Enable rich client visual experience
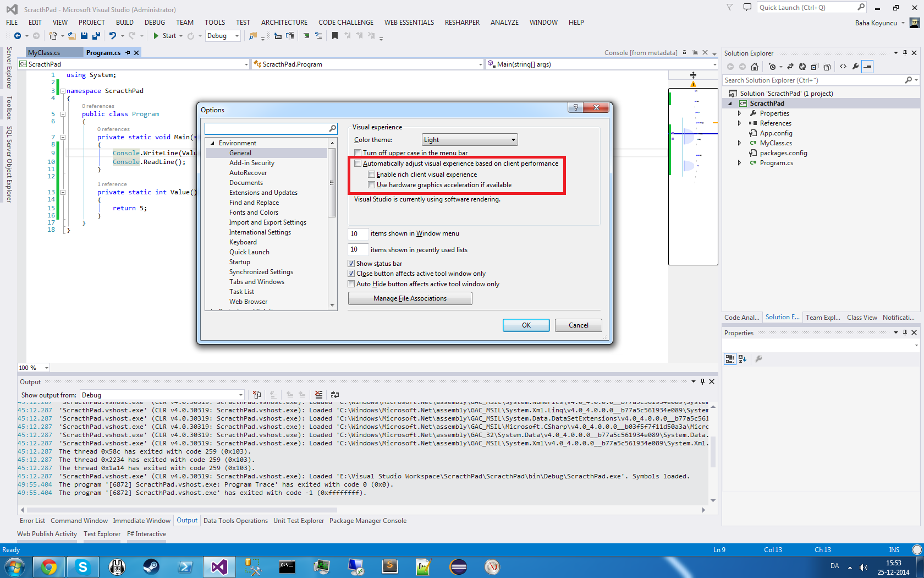 (372, 174)
